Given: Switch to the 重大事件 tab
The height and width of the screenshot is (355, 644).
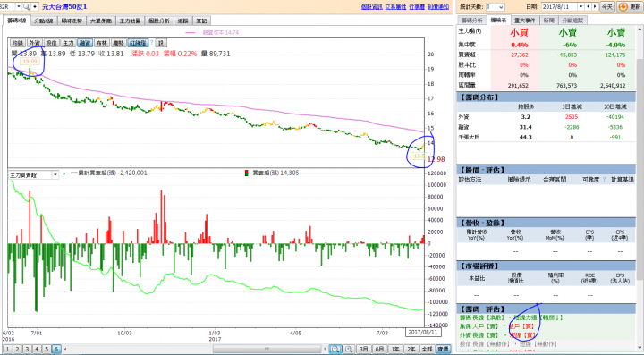Looking at the screenshot, I should (x=525, y=20).
